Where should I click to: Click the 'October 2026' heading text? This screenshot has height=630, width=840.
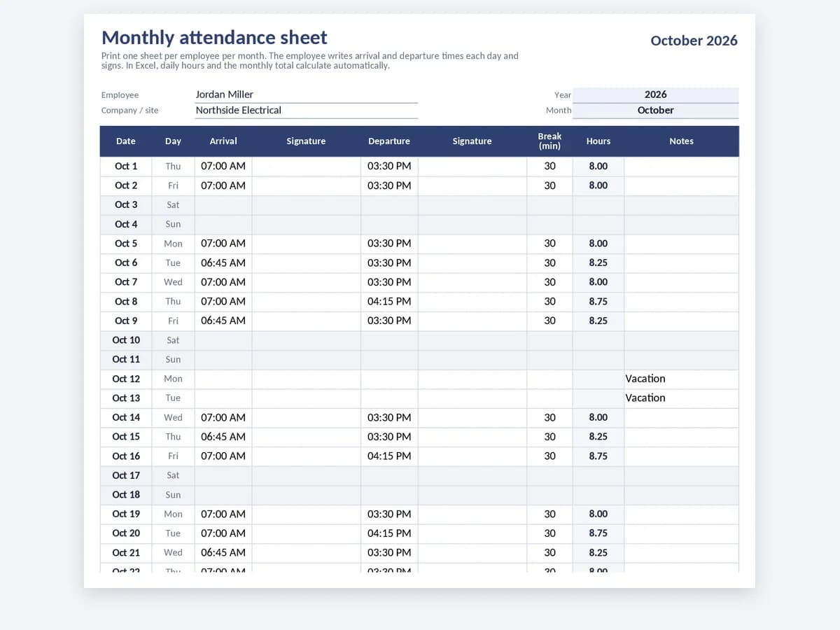tap(694, 41)
